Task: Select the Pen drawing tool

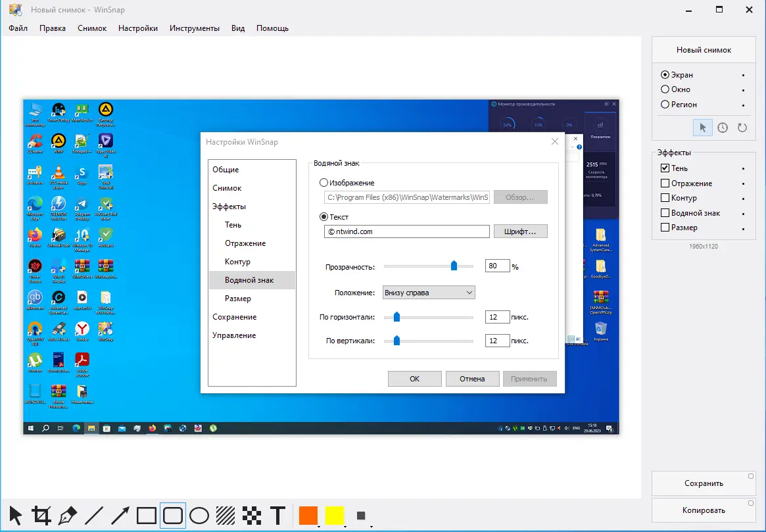Action: coord(68,516)
